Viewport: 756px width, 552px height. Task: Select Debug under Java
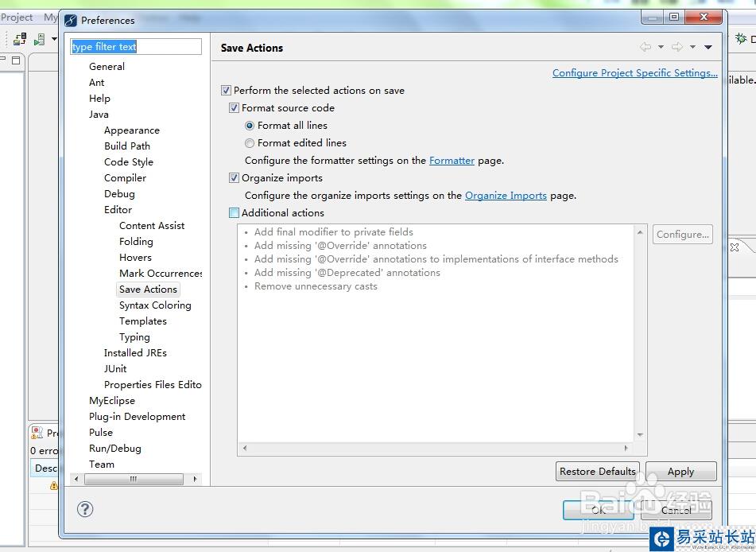(119, 194)
